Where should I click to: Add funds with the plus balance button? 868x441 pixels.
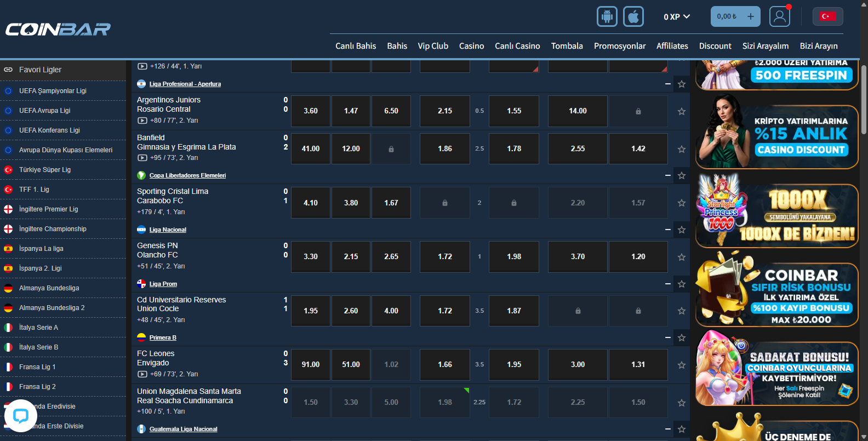tap(751, 16)
